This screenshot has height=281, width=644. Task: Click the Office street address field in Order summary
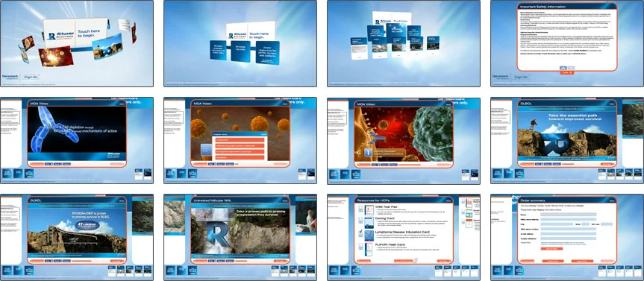click(x=569, y=219)
